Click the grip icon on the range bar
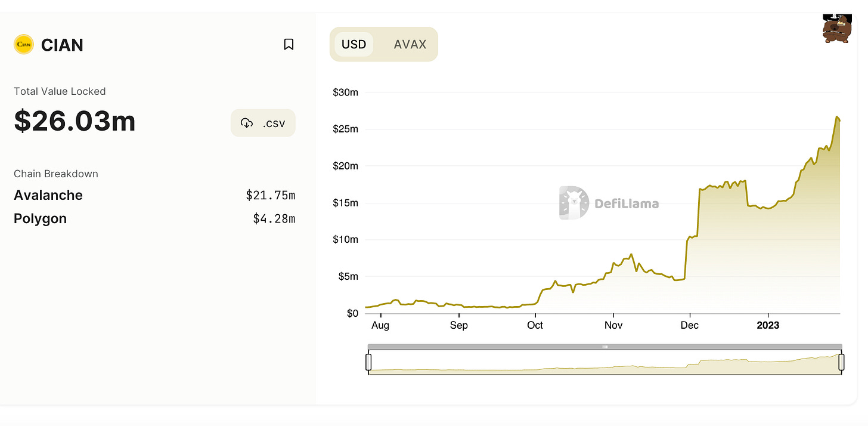Image resolution: width=868 pixels, height=426 pixels. click(604, 347)
